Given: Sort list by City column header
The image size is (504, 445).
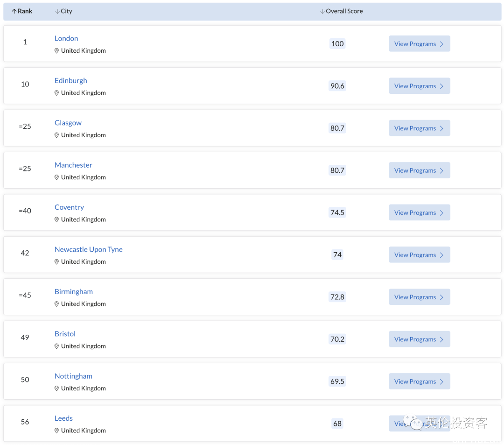Looking at the screenshot, I should (x=63, y=11).
